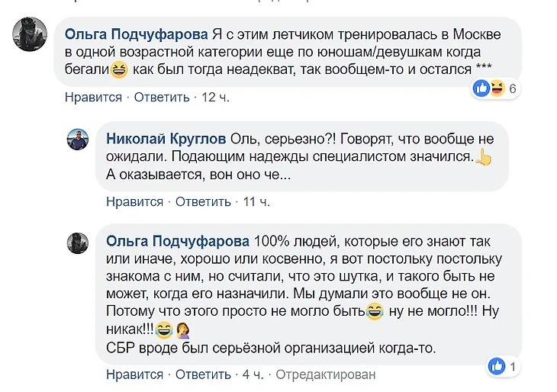
Task: Click the like reaction icon showing 1
Action: pyautogui.click(x=496, y=367)
